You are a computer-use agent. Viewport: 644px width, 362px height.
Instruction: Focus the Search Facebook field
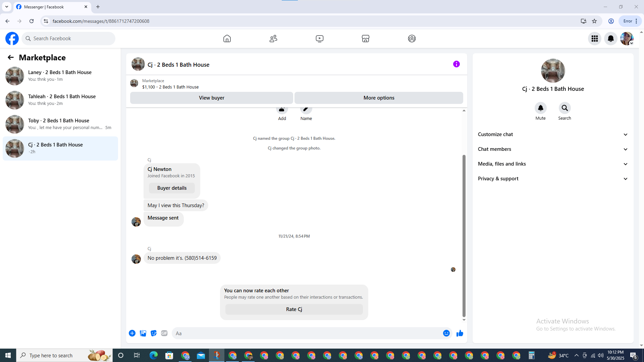click(68, 39)
